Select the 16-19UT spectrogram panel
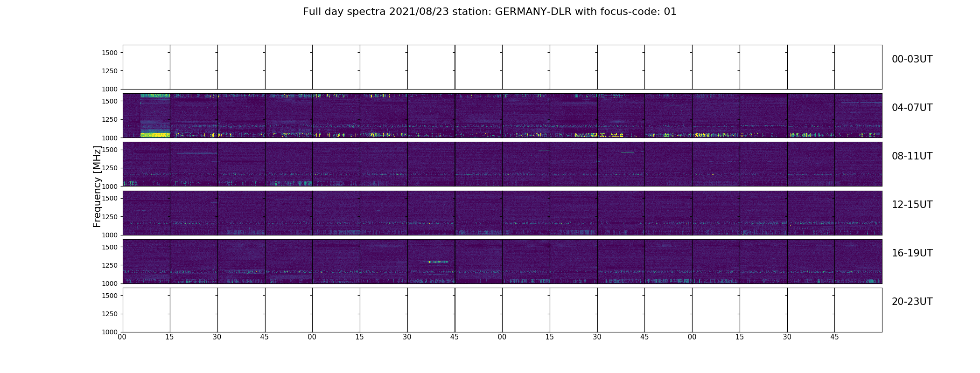Screen dimensions: 980x373 click(502, 261)
